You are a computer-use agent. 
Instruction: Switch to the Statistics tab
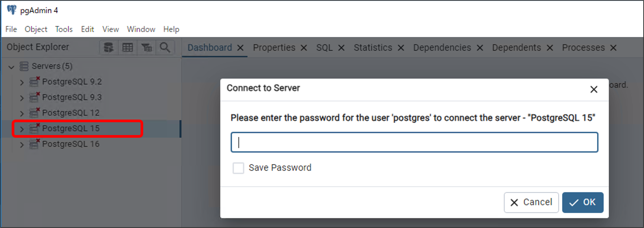373,48
